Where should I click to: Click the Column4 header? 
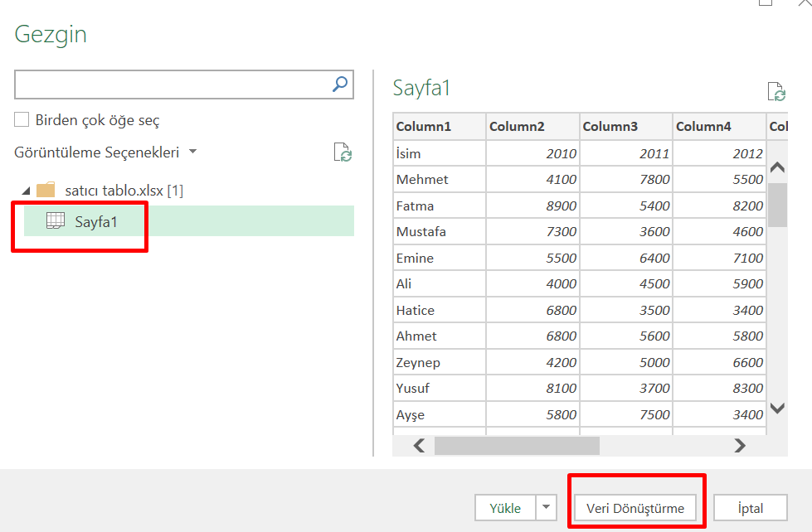coord(719,126)
